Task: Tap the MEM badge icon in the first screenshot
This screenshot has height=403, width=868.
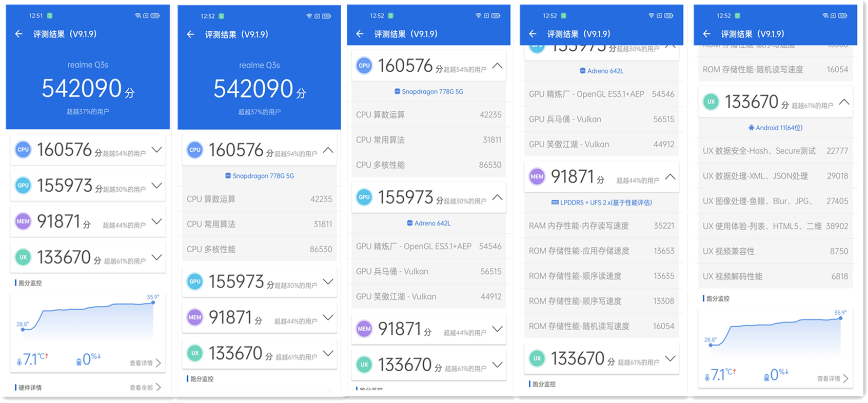Action: pyautogui.click(x=23, y=221)
